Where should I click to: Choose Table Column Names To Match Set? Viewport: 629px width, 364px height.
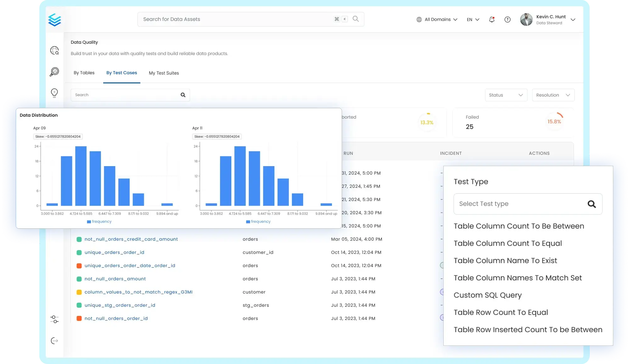[x=518, y=278]
